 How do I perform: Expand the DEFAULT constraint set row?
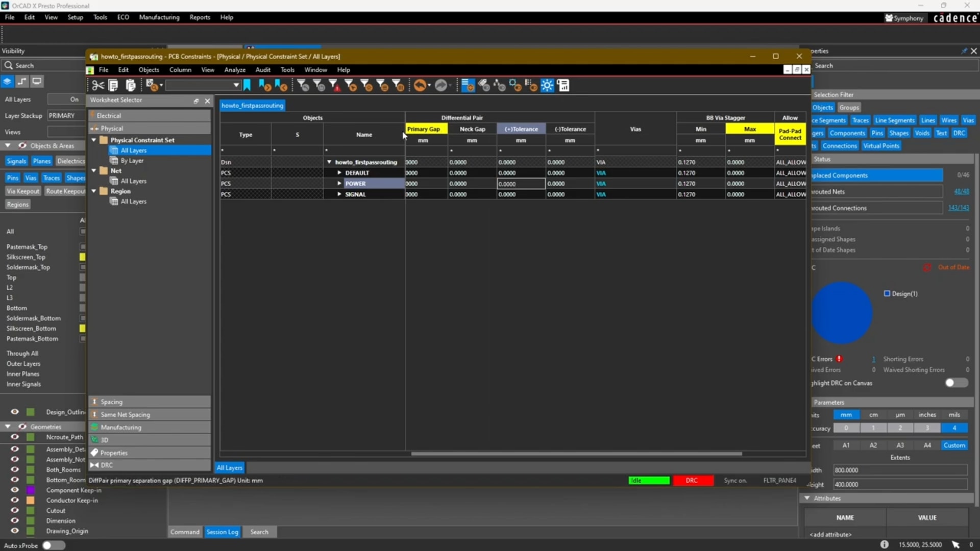[x=339, y=172]
